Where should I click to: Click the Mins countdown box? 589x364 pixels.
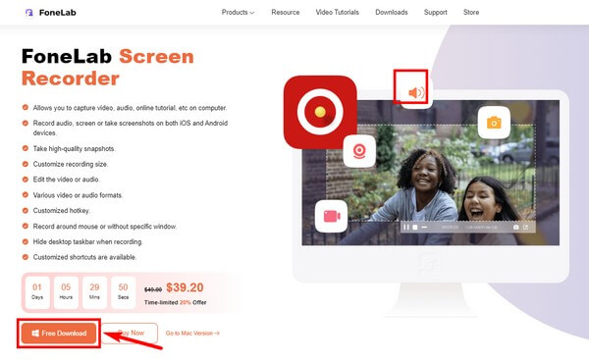pyautogui.click(x=94, y=292)
